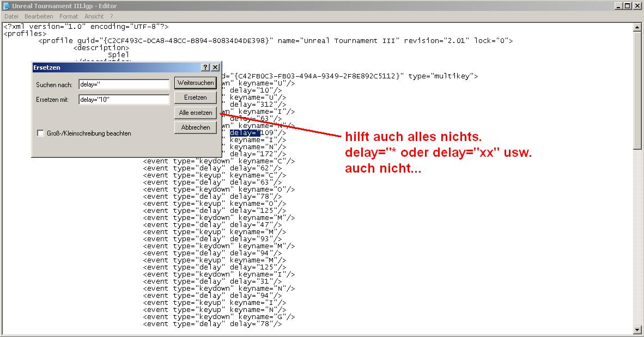The image size is (644, 337).
Task: Click the word Spiel in editor
Action: 118,55
